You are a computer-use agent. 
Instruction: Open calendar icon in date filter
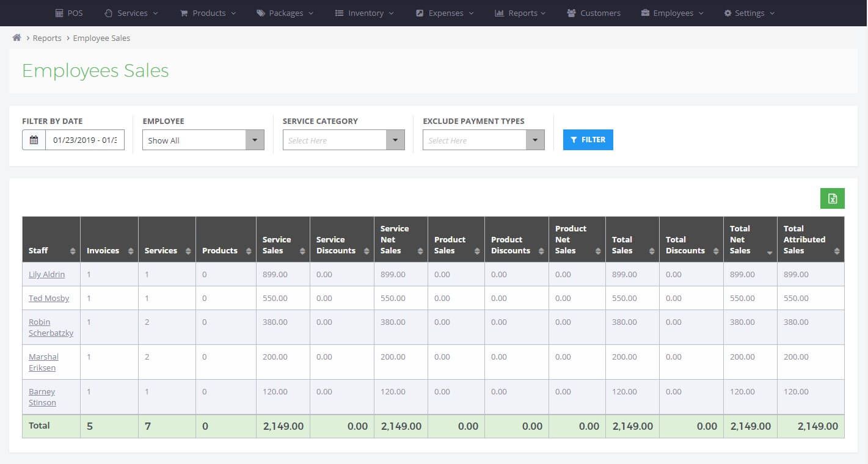[34, 140]
